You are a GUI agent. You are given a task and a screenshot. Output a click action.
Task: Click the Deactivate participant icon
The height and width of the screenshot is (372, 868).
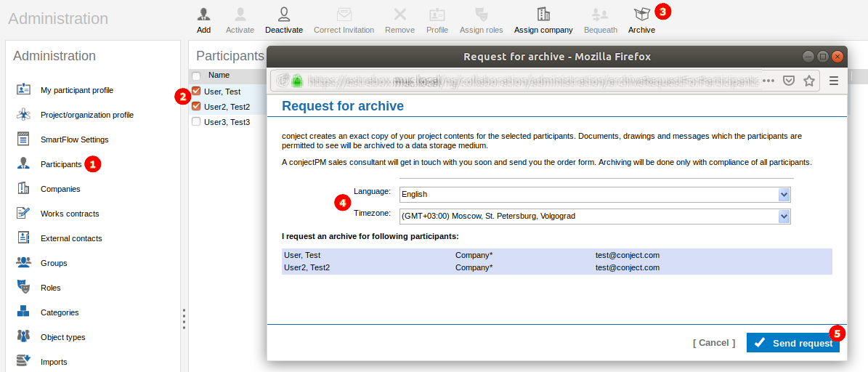click(283, 15)
